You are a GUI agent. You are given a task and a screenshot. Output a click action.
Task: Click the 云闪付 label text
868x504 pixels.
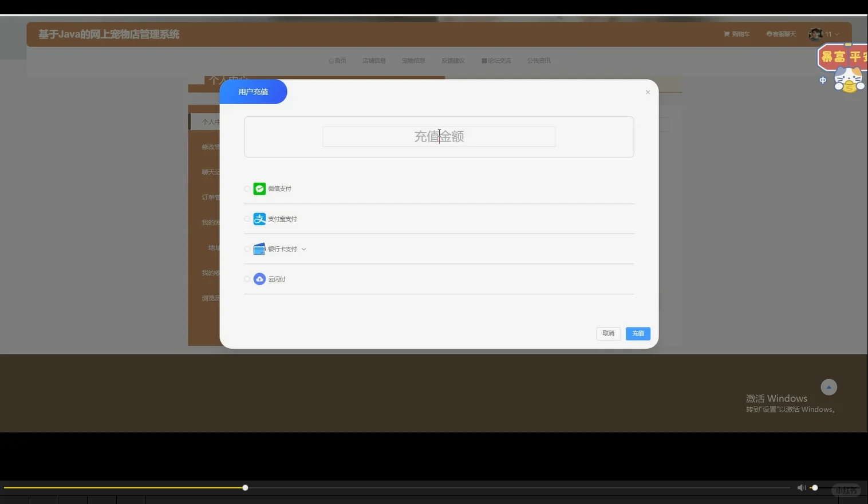pyautogui.click(x=277, y=279)
